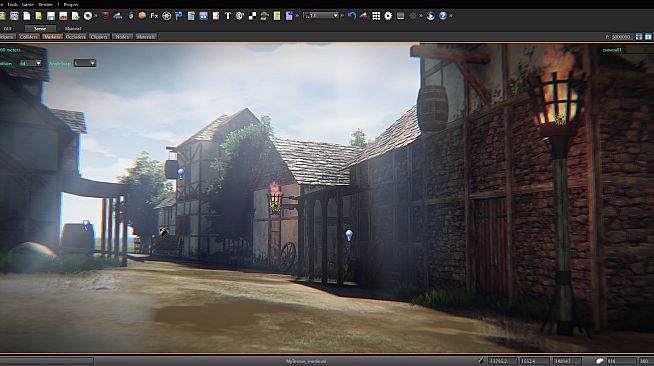The image size is (654, 366).
Task: Switch to the GUI tab
Action: [8, 28]
